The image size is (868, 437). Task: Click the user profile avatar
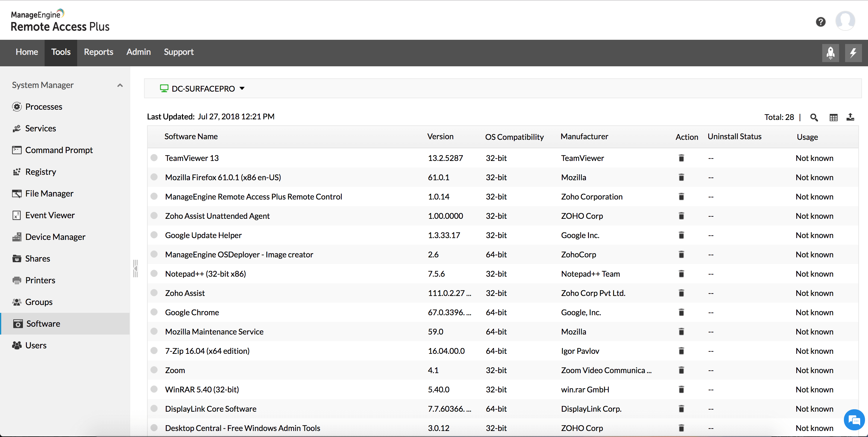click(x=845, y=21)
